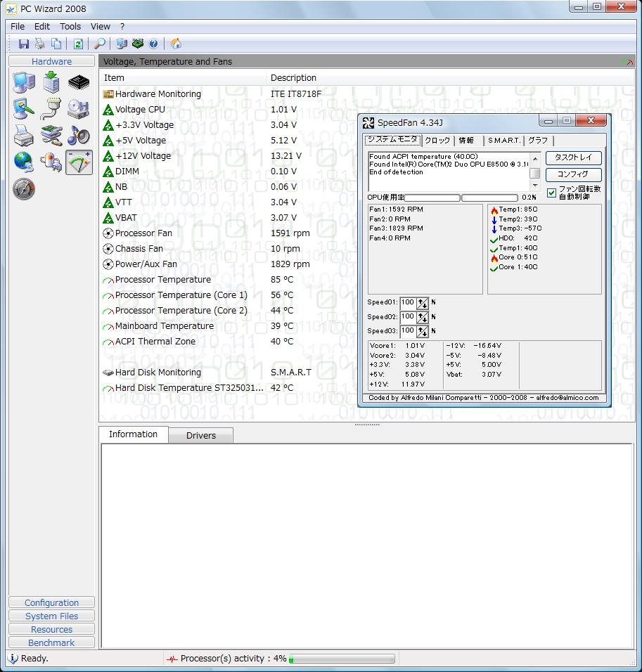Click the コンフィグ button in SpeedFan
Screen dimensions: 642x672
573,174
